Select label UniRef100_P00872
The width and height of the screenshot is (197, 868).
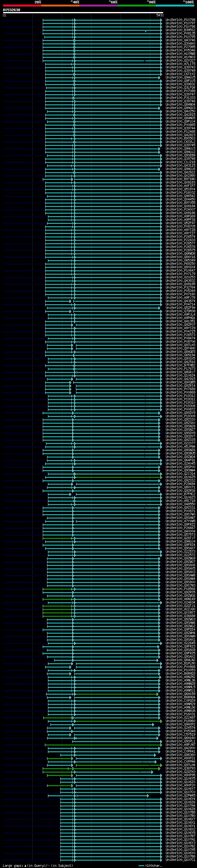tap(180, 410)
